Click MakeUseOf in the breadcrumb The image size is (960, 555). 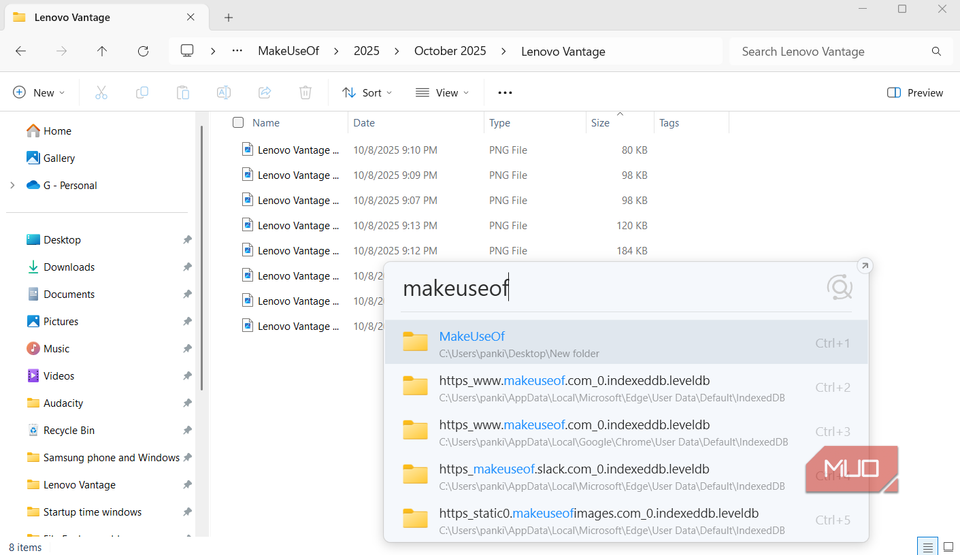tap(288, 51)
